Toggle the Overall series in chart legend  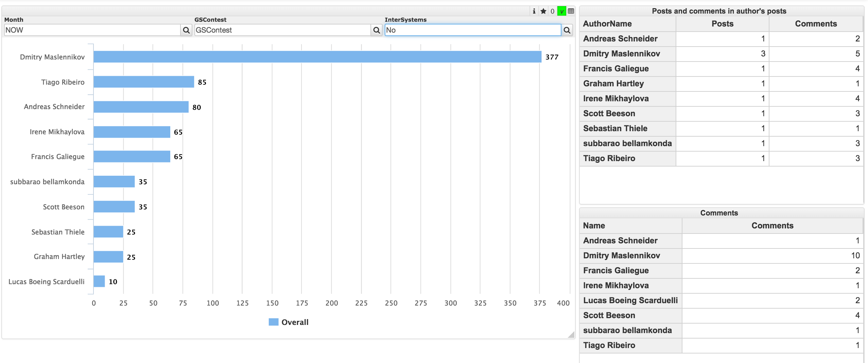click(x=289, y=322)
